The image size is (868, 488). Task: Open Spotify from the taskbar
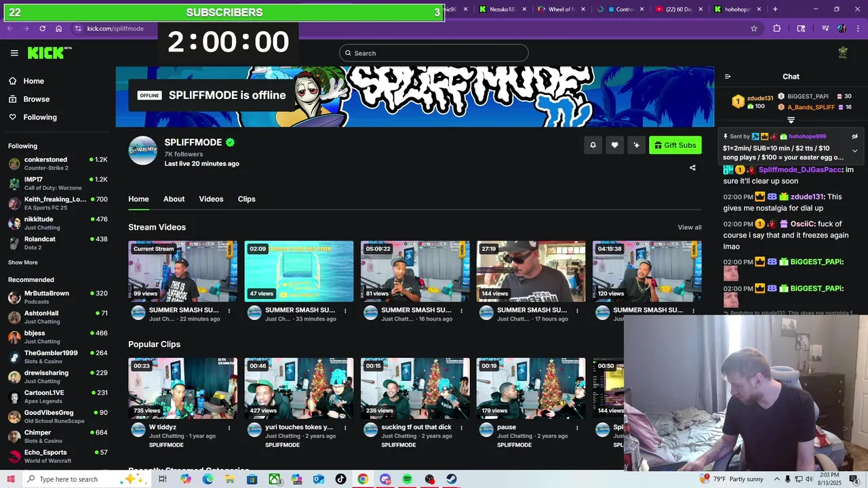tap(407, 479)
